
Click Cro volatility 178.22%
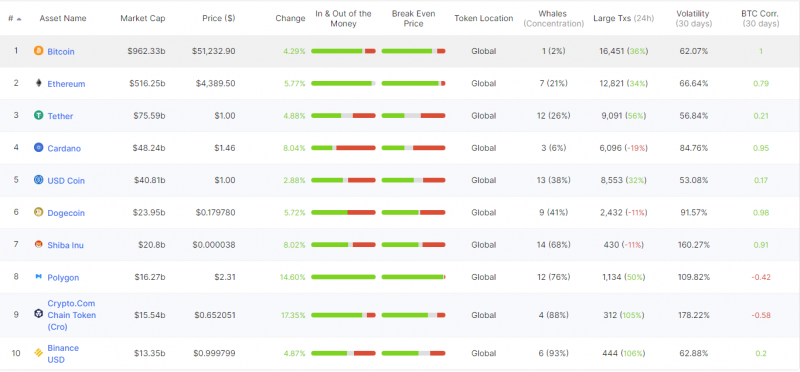coord(694,315)
